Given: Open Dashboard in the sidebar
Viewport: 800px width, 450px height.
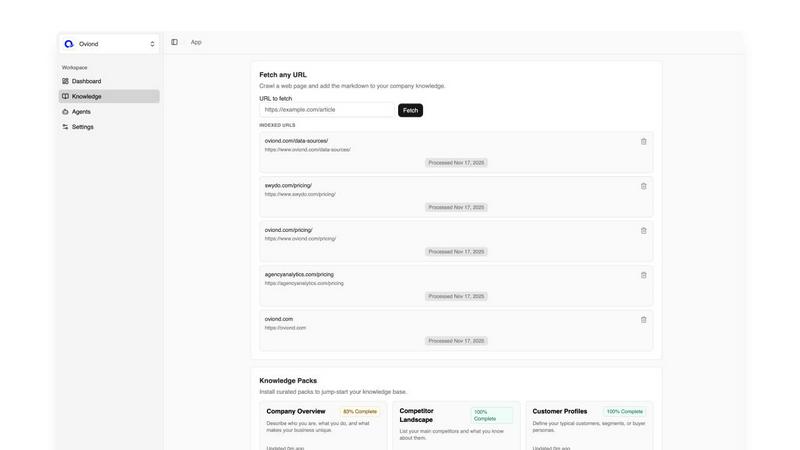Looking at the screenshot, I should [x=109, y=81].
